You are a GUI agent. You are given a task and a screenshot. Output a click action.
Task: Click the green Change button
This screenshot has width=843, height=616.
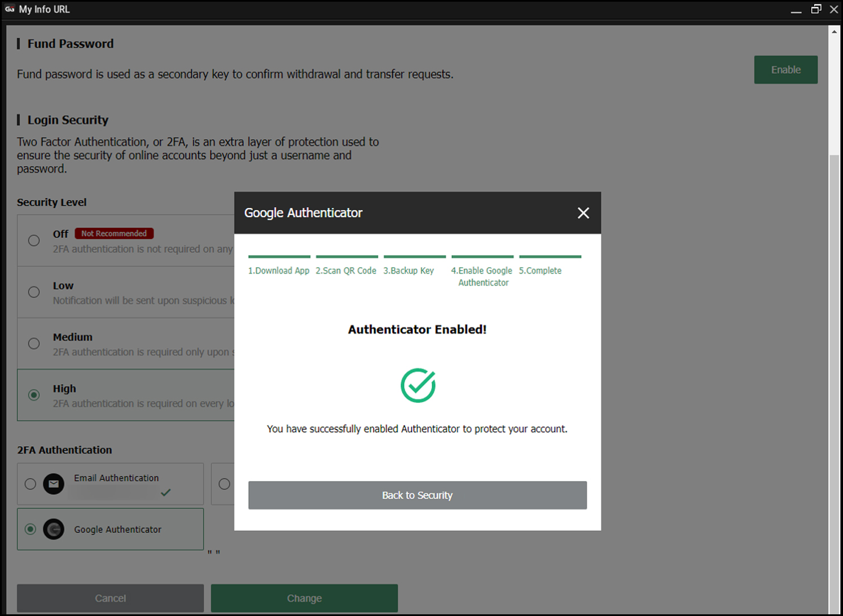click(304, 598)
